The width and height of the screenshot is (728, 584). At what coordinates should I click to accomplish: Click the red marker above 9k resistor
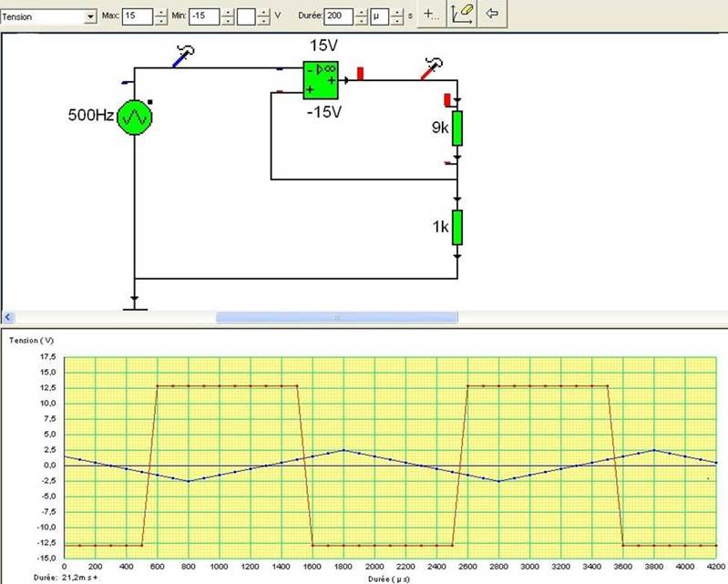(x=447, y=100)
